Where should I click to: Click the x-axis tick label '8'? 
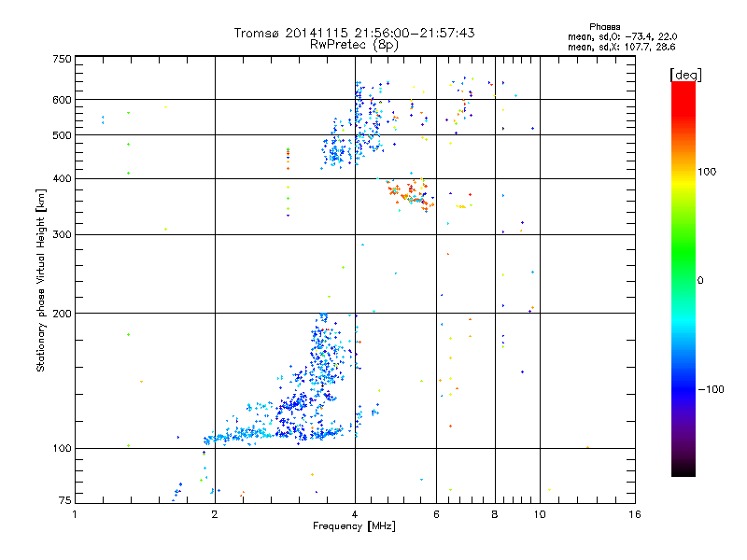[x=495, y=514]
